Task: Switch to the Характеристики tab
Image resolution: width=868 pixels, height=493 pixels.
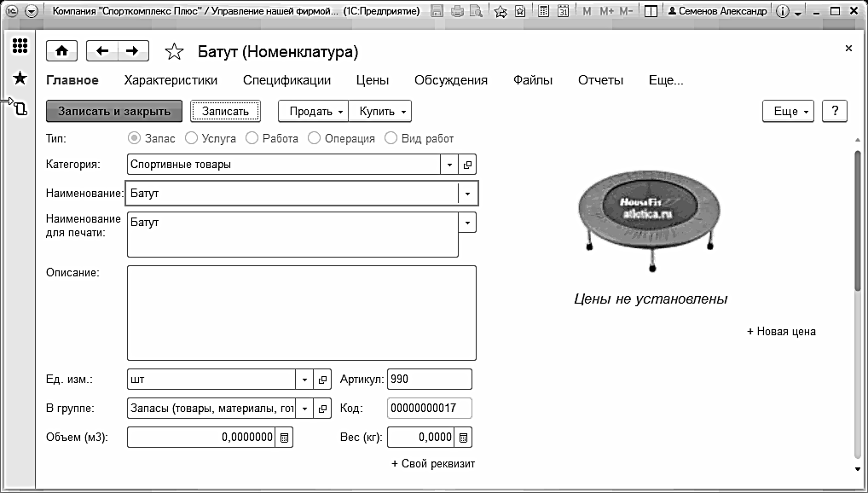Action: click(171, 80)
